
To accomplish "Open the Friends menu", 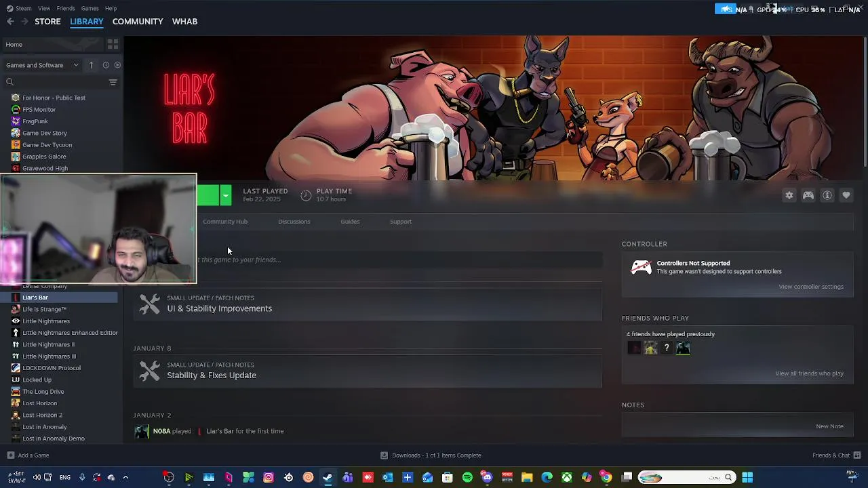I will (66, 8).
